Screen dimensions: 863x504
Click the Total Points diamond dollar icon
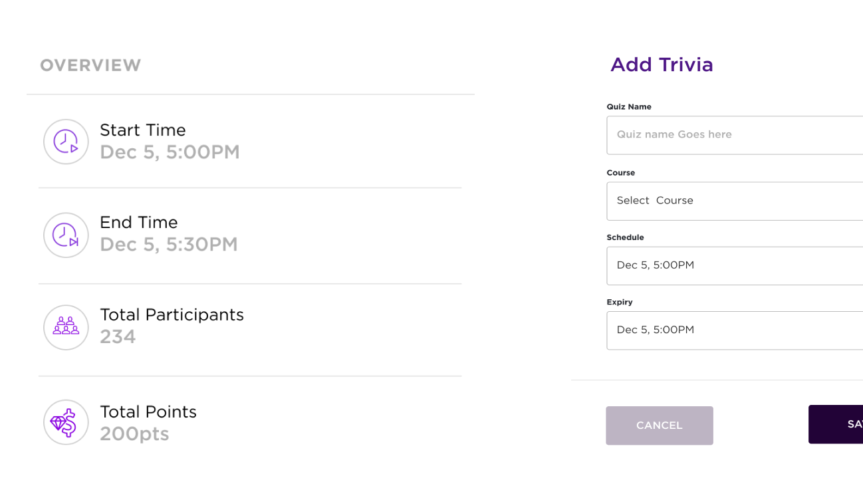[x=66, y=422]
